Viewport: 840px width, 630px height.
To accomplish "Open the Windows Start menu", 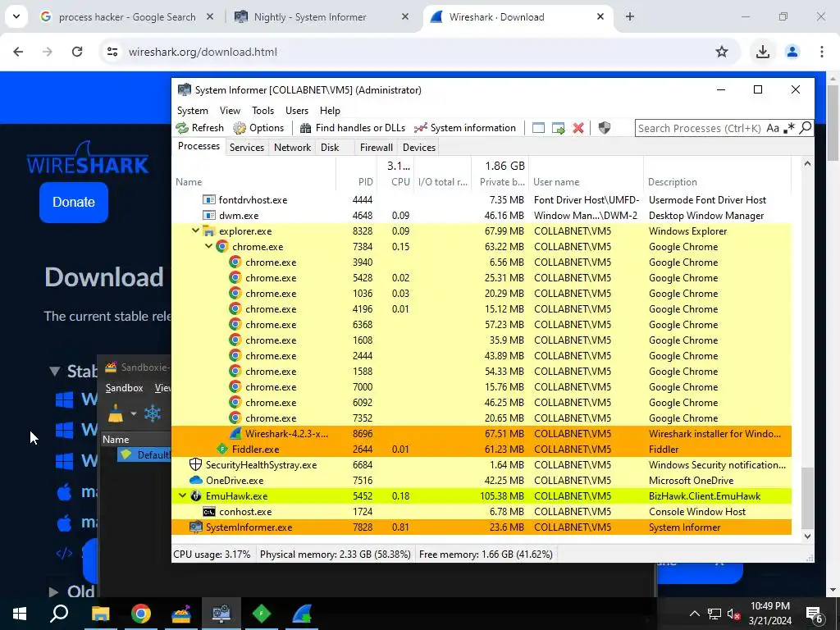I will click(x=20, y=614).
